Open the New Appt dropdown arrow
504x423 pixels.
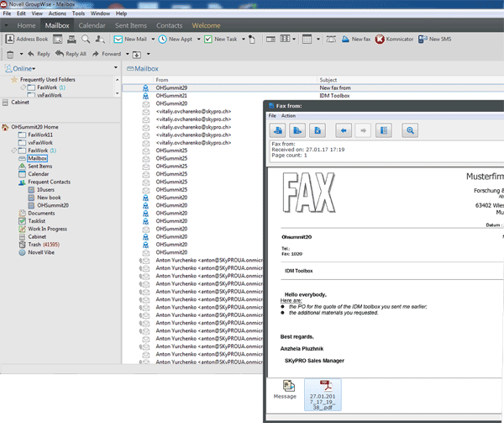click(x=198, y=40)
